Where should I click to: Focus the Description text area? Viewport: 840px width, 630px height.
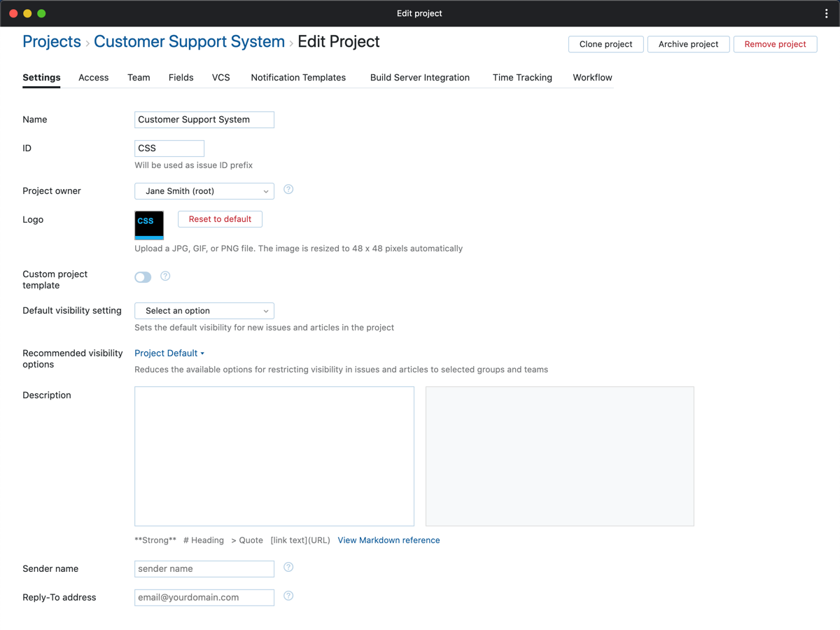(274, 456)
